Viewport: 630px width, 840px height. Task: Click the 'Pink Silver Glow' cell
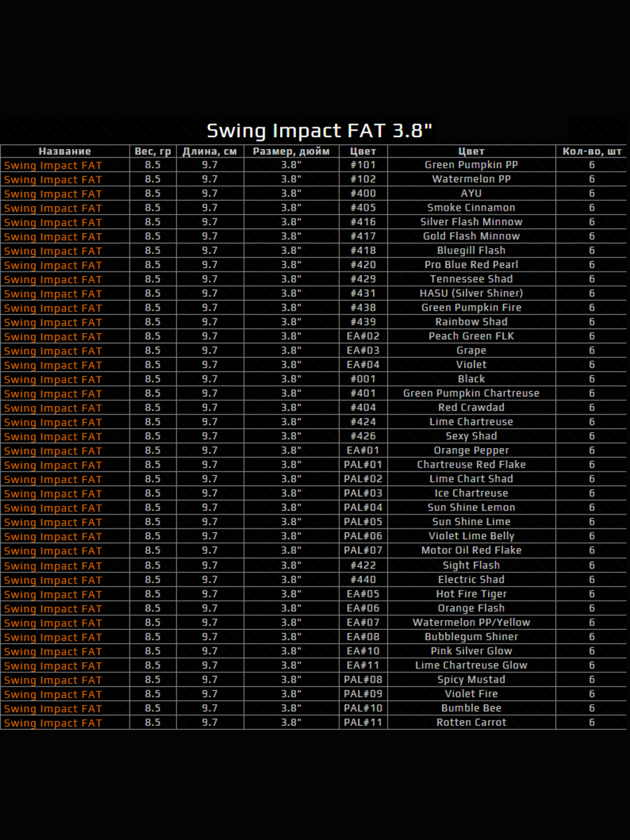pos(472,651)
